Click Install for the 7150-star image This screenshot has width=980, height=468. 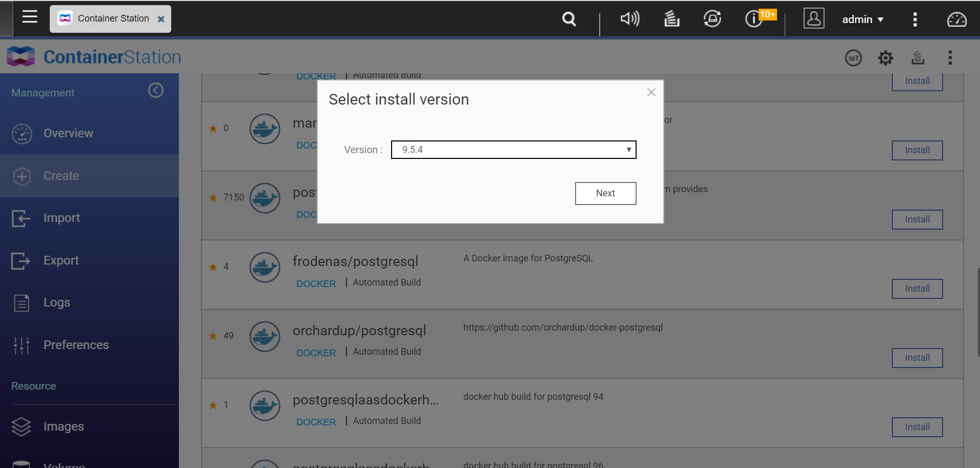point(917,219)
